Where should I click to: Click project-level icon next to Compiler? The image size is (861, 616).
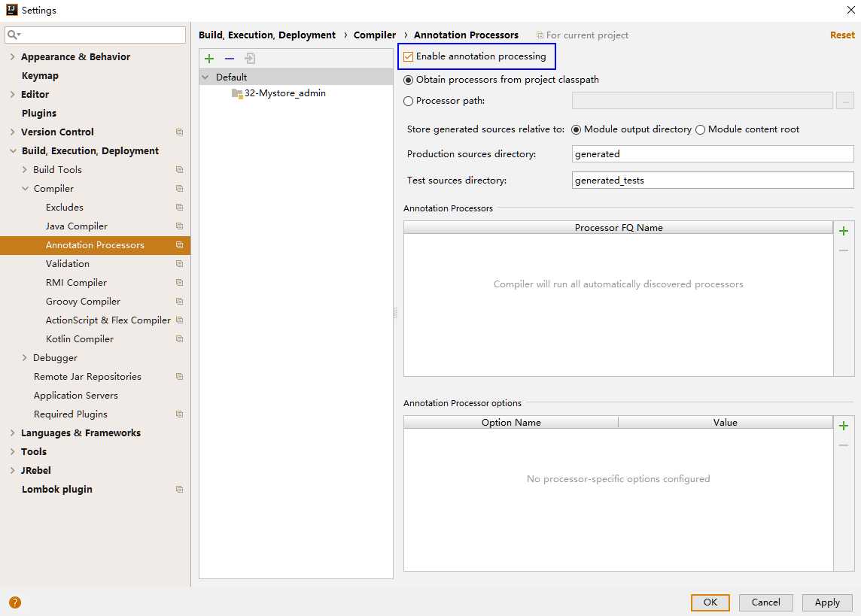[x=179, y=189]
